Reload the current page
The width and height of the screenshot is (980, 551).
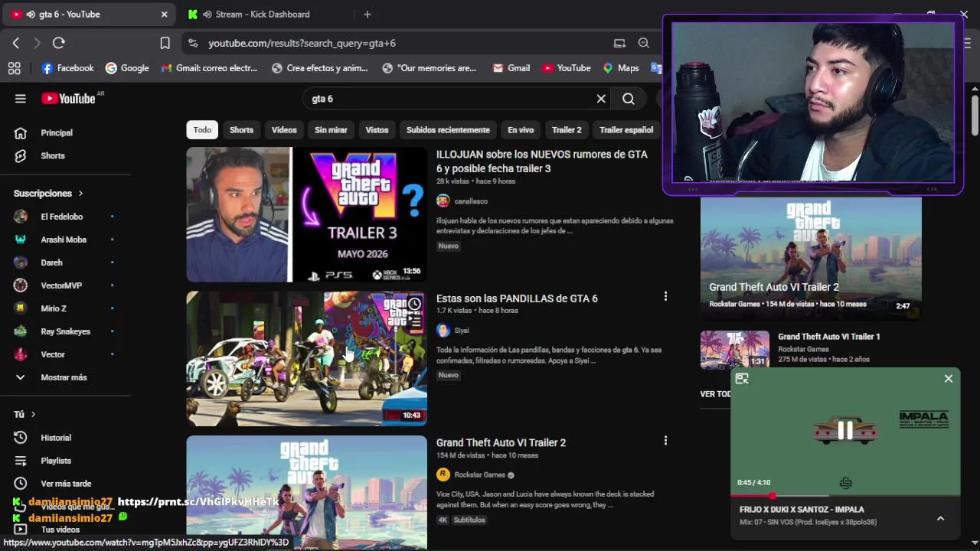point(58,43)
